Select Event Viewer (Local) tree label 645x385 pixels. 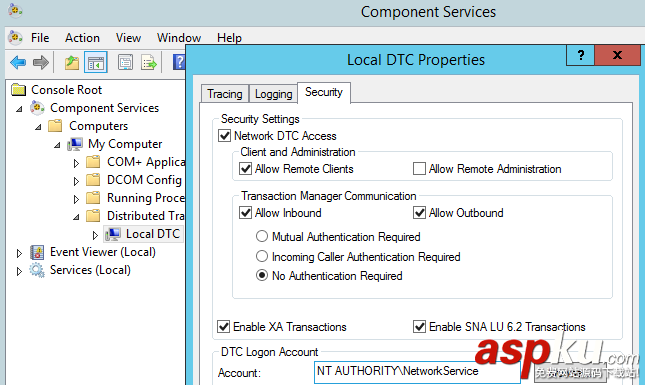103,252
